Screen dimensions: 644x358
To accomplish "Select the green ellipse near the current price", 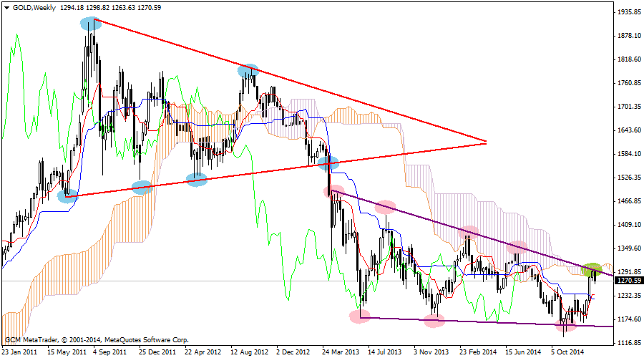I will tap(592, 270).
